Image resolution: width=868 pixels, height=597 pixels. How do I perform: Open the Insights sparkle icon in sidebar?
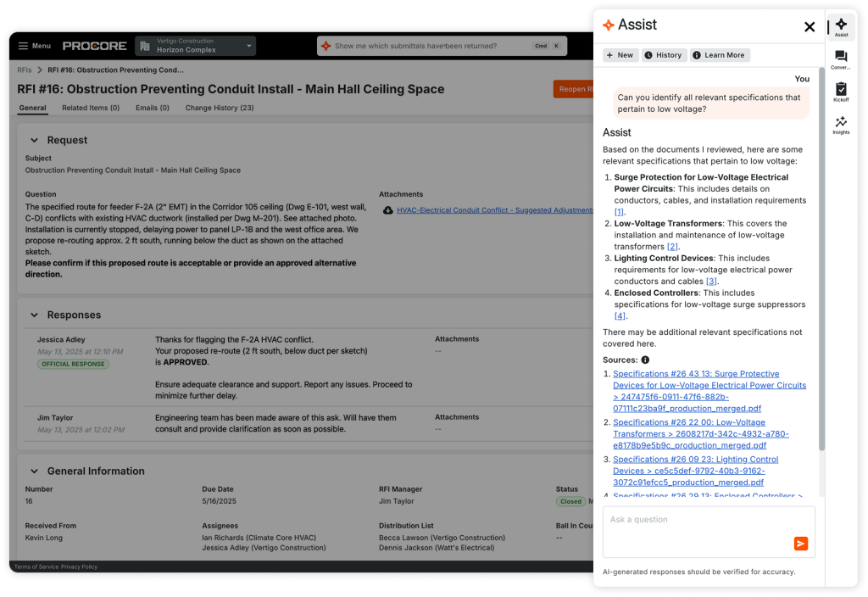[841, 126]
